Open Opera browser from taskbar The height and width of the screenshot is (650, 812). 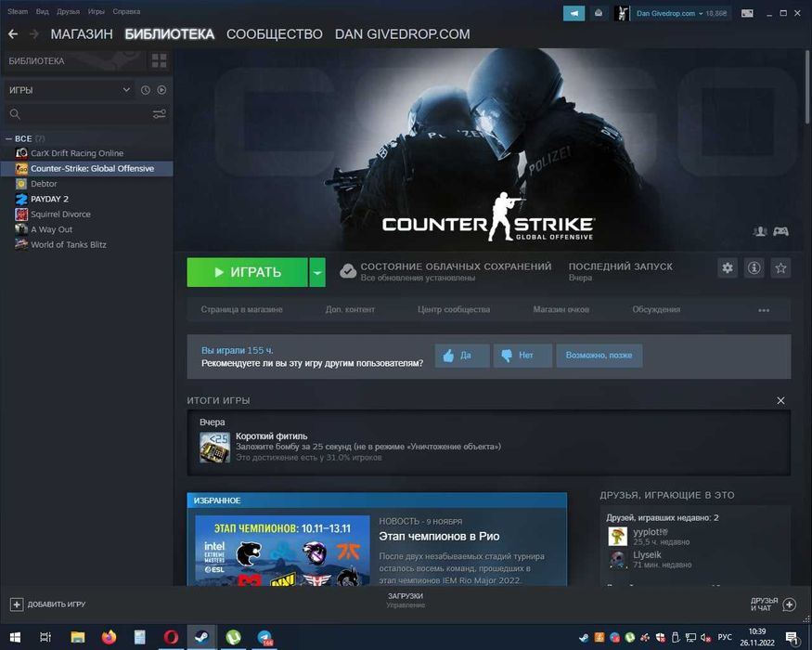click(171, 637)
